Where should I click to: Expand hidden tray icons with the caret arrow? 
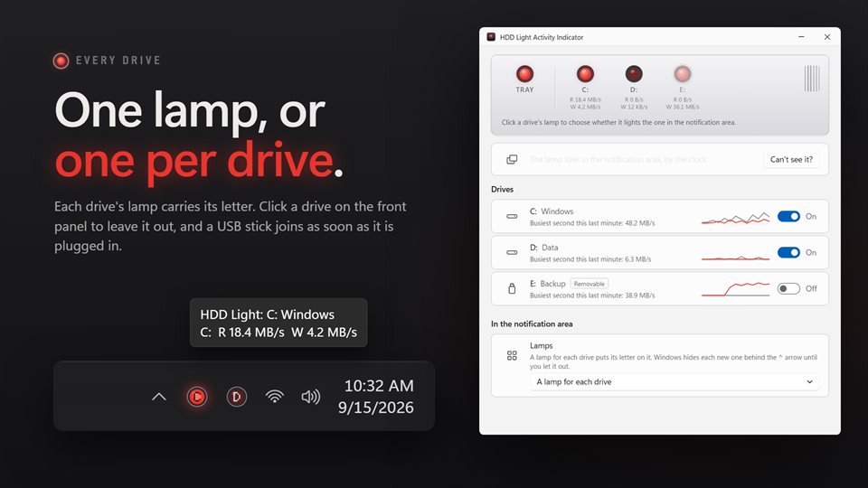[159, 397]
